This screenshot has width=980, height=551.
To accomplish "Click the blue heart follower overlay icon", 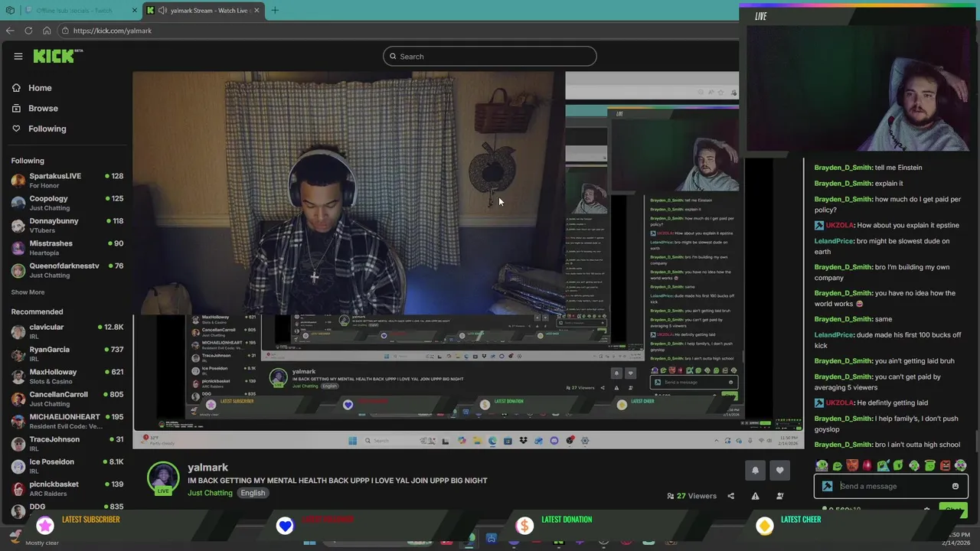I will 285,525.
